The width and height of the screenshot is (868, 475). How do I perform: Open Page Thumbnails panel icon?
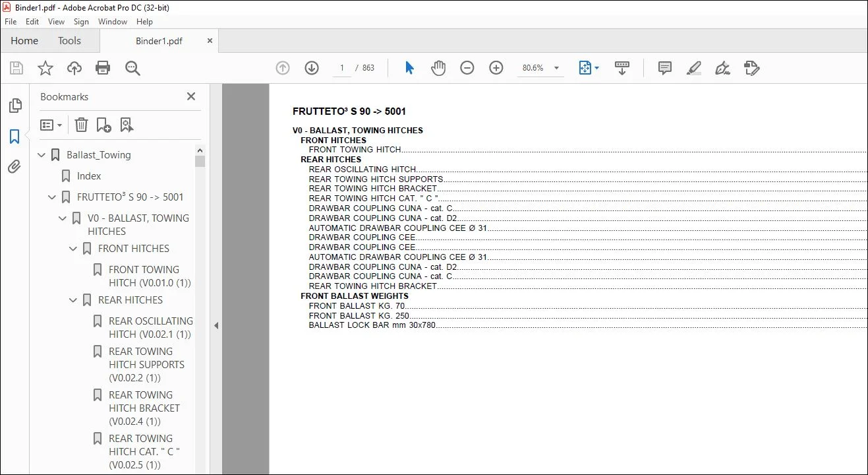(x=14, y=106)
